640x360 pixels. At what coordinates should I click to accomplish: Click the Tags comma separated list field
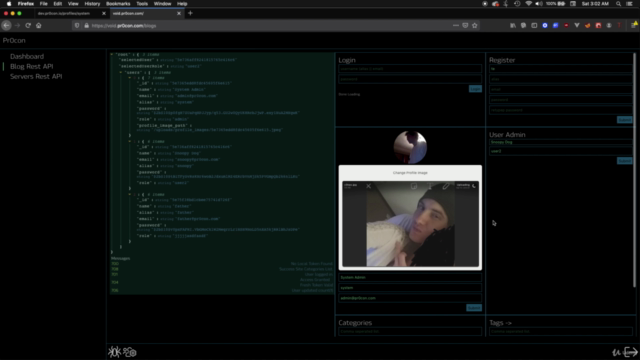[561, 331]
